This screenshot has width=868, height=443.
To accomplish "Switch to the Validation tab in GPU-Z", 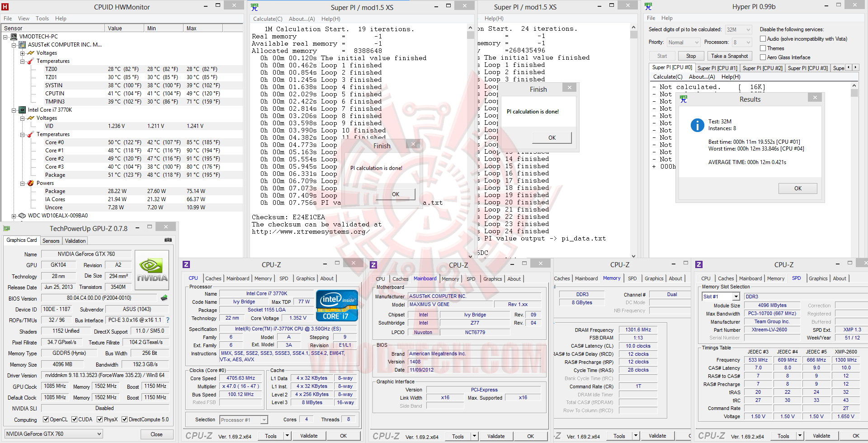I will 75,241.
